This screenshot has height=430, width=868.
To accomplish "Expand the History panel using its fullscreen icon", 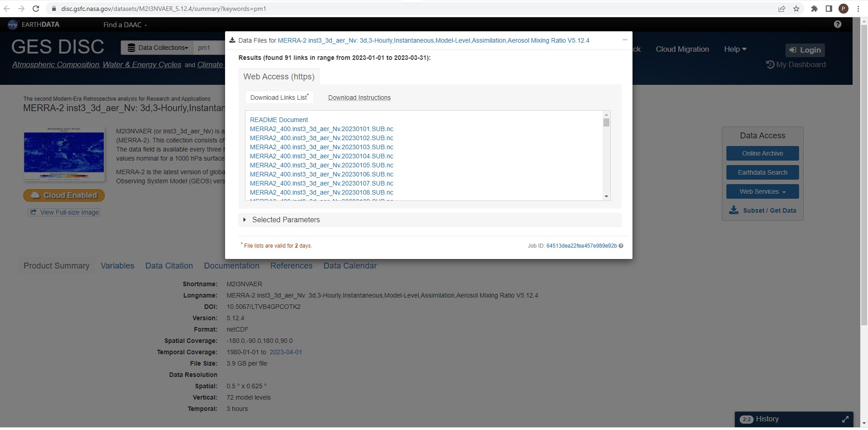I will pyautogui.click(x=846, y=419).
